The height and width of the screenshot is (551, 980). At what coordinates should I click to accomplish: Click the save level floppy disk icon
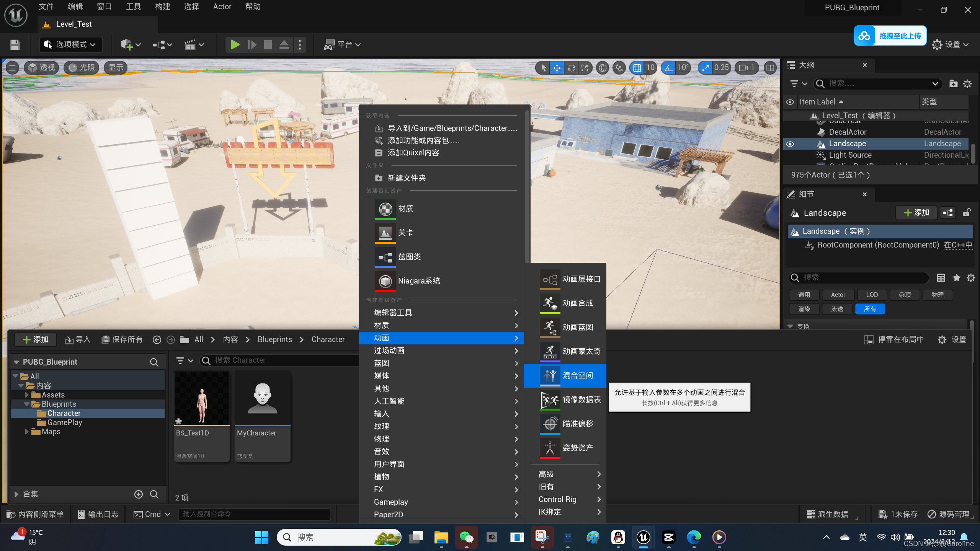[15, 45]
